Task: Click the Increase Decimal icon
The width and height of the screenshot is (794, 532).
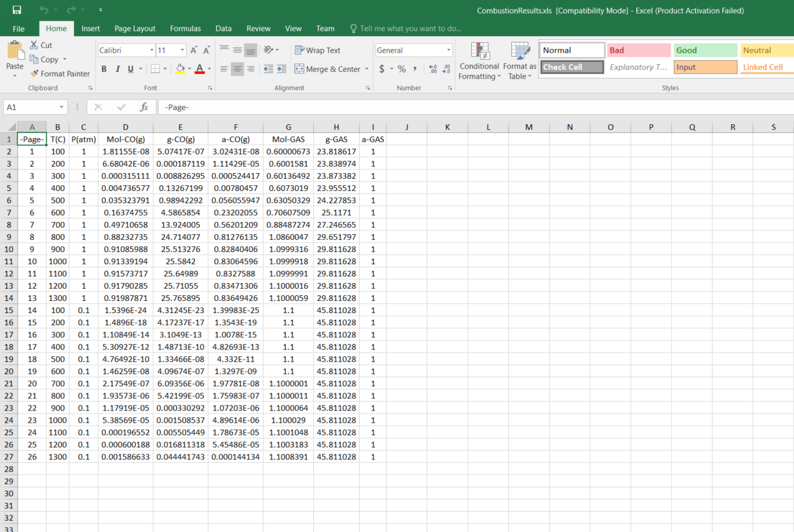Action: [433, 69]
